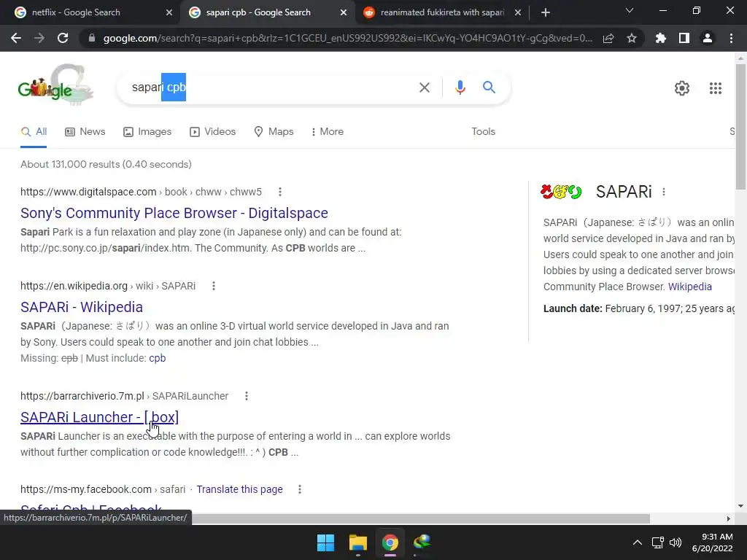Viewport: 747px width, 560px height.
Task: Open the Windows Start menu
Action: 326,542
